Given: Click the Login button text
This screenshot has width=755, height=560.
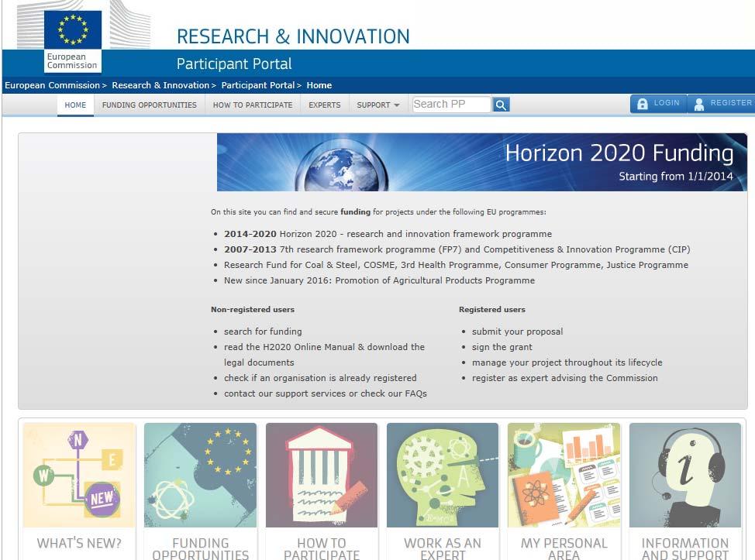Looking at the screenshot, I should 667,103.
